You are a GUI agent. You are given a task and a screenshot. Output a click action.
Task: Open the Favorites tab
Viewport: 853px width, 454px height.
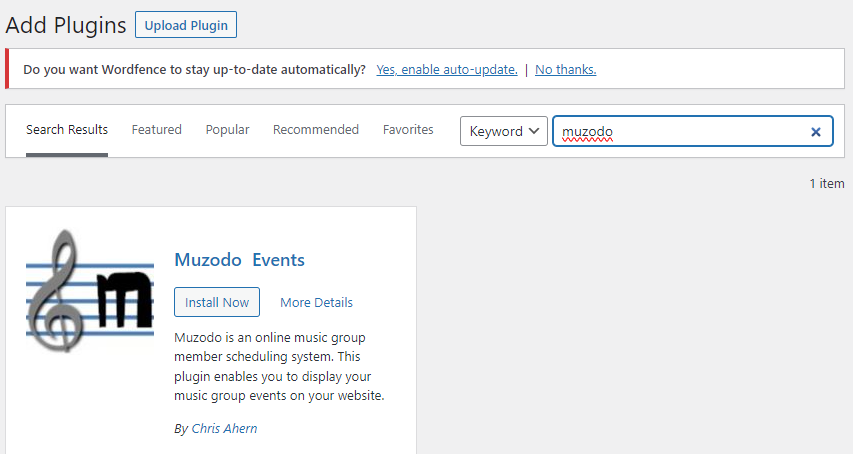[x=408, y=130]
